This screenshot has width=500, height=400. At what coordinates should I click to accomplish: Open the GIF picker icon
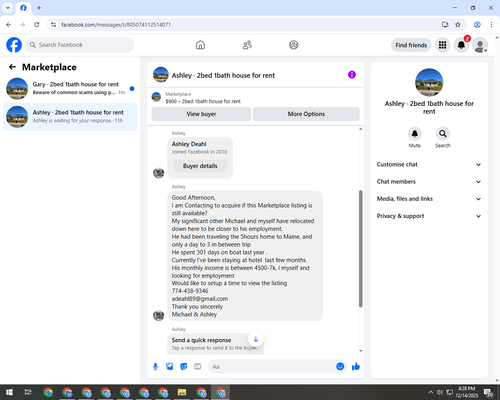coord(198,367)
